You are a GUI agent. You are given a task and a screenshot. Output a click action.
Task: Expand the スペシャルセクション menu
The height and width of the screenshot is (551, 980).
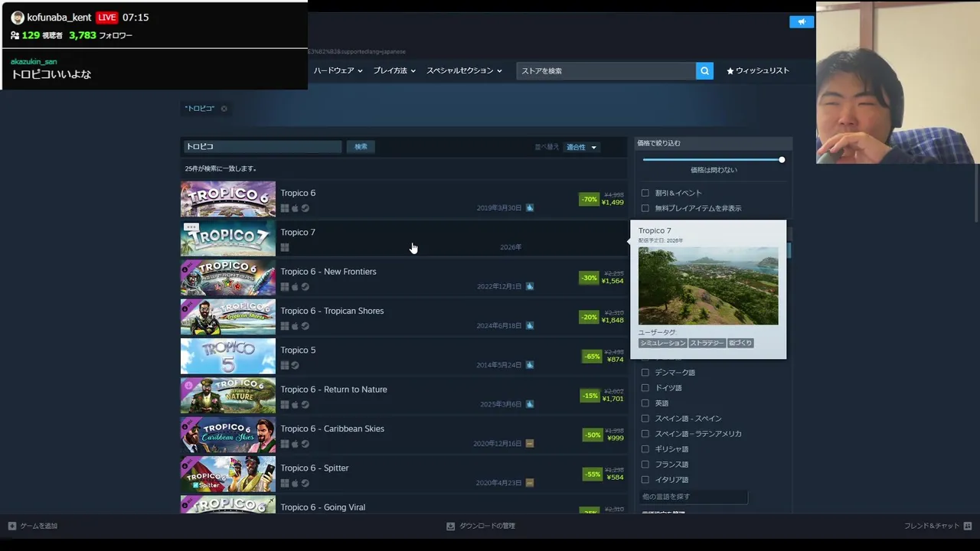click(x=464, y=70)
